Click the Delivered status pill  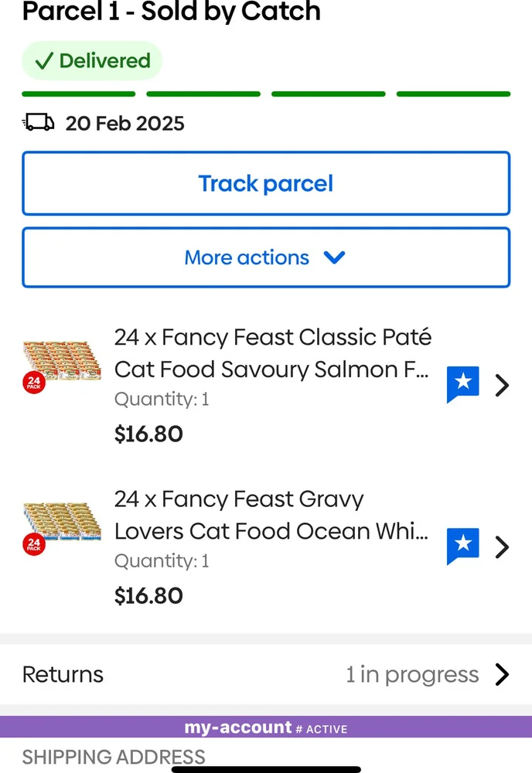tap(91, 60)
